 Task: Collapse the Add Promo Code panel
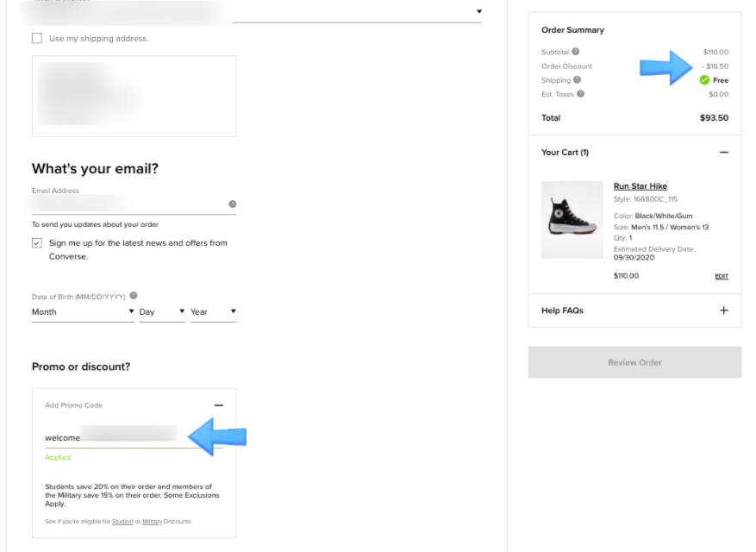pos(218,405)
